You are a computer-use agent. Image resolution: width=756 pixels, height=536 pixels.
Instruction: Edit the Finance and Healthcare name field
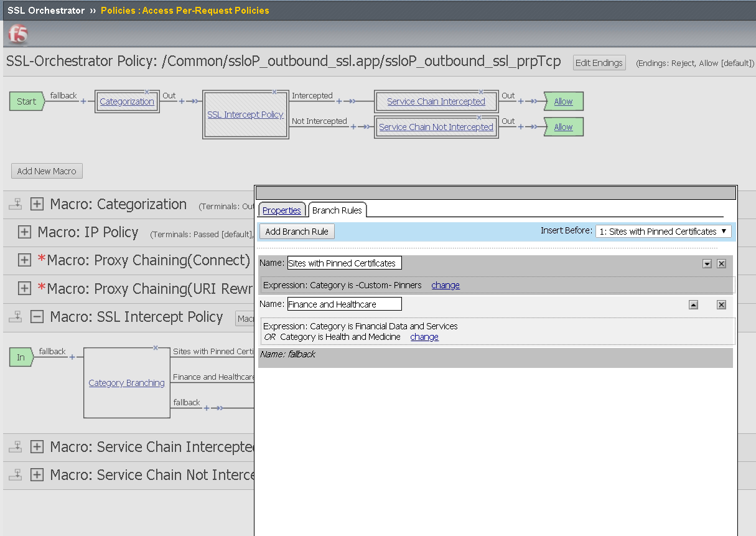pos(345,304)
